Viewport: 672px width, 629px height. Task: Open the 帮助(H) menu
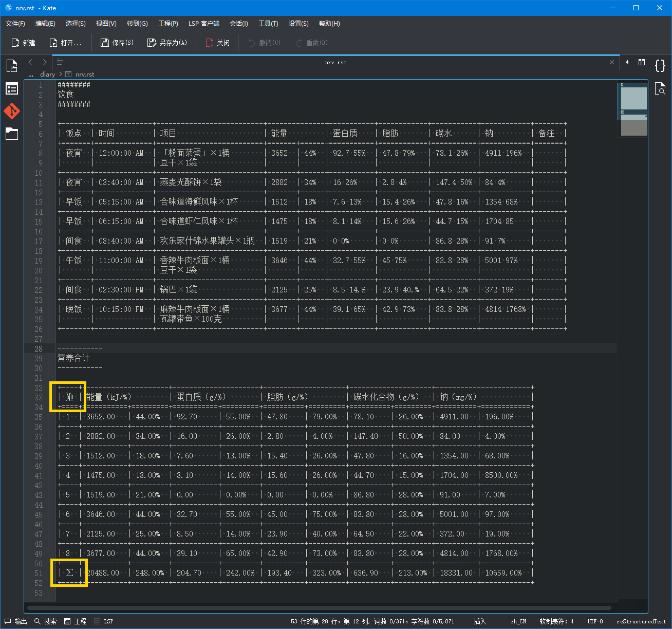click(x=329, y=24)
